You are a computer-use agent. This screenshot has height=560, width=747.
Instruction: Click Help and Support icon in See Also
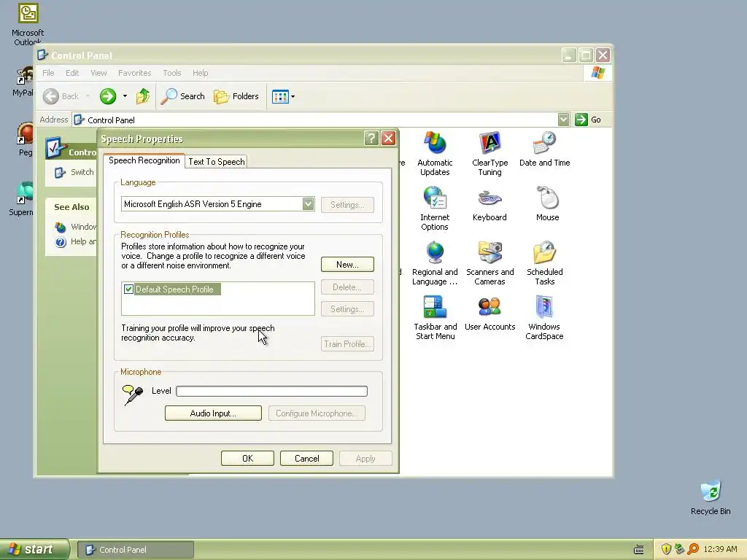click(x=61, y=242)
